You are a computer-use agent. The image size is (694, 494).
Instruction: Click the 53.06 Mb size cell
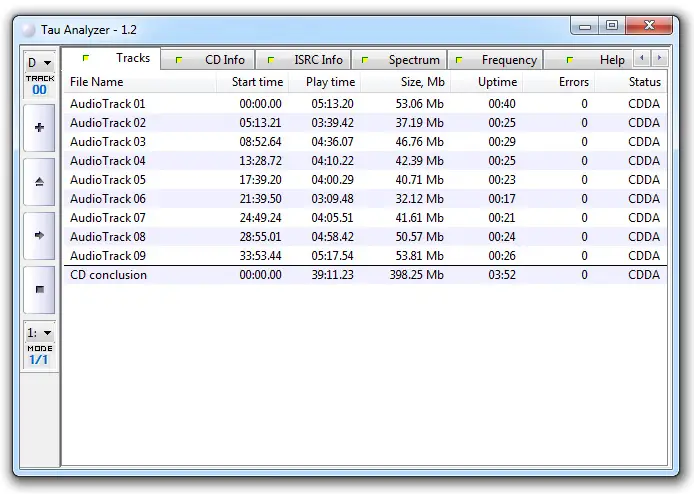(419, 104)
